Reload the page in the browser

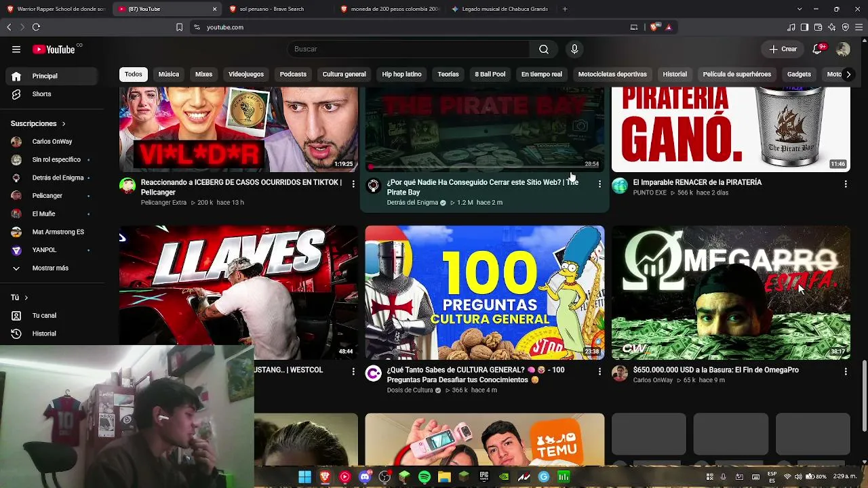pyautogui.click(x=36, y=27)
